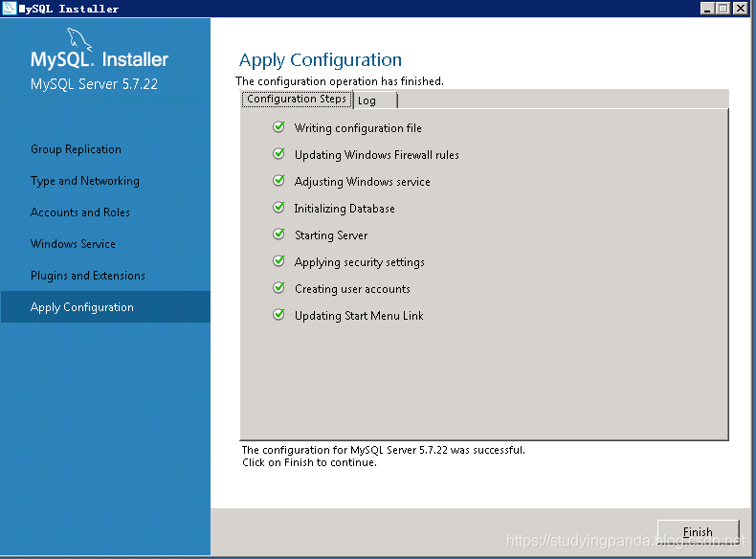Viewport: 756px width, 559px height.
Task: Click the 'Updating Start Menu Link' text
Action: [359, 316]
